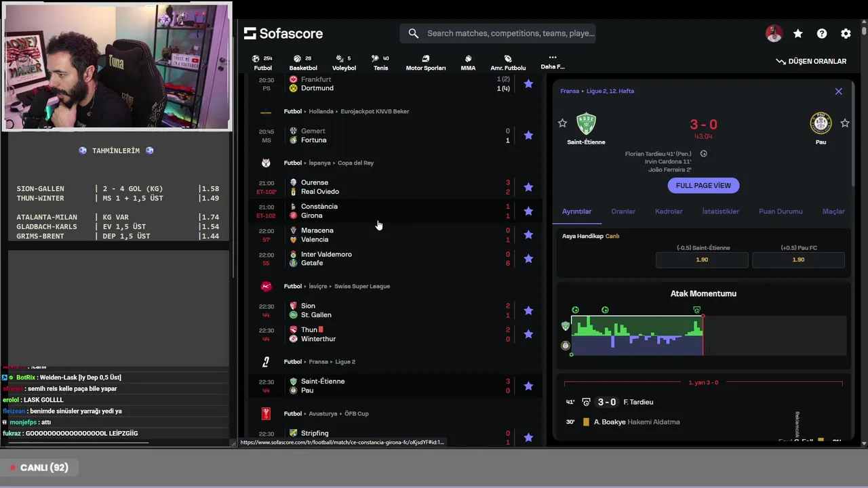868x488 pixels.
Task: Toggle favorite star for Maracena-Valencia match
Action: [x=528, y=235]
